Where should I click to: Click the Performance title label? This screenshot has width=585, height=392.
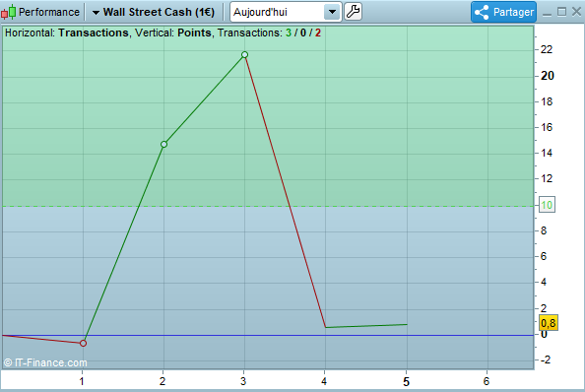pyautogui.click(x=49, y=12)
